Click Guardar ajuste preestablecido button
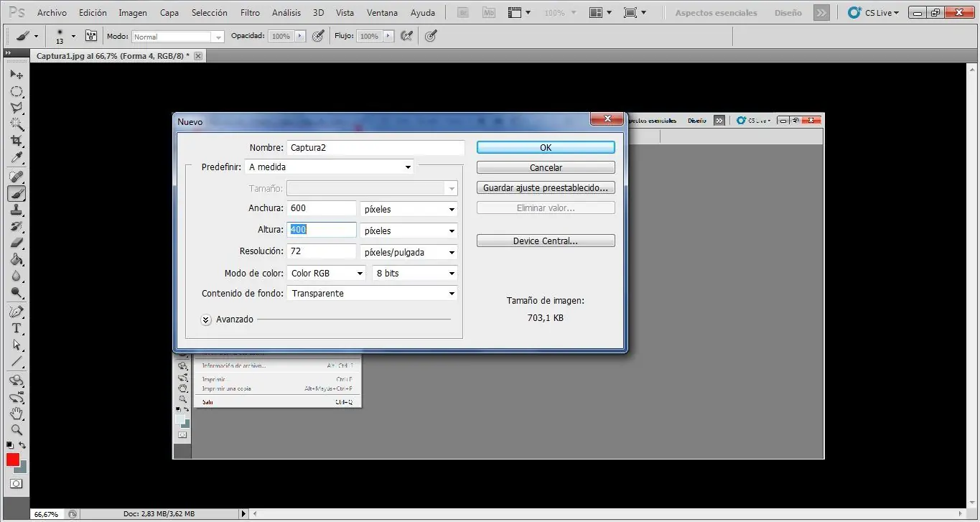The height and width of the screenshot is (522, 980). (546, 187)
